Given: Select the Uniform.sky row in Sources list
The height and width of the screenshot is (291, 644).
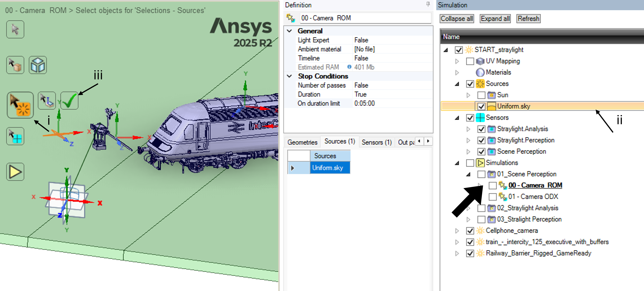Looking at the screenshot, I should [x=330, y=168].
